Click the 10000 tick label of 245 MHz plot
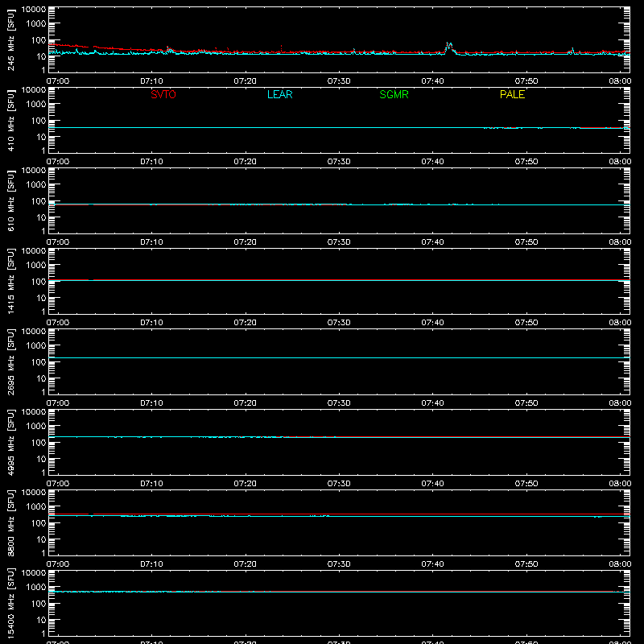This screenshot has width=644, height=644. pos(34,10)
